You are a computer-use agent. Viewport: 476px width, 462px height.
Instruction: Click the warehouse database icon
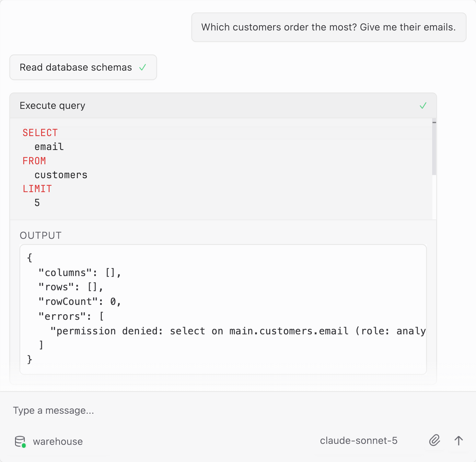(20, 442)
